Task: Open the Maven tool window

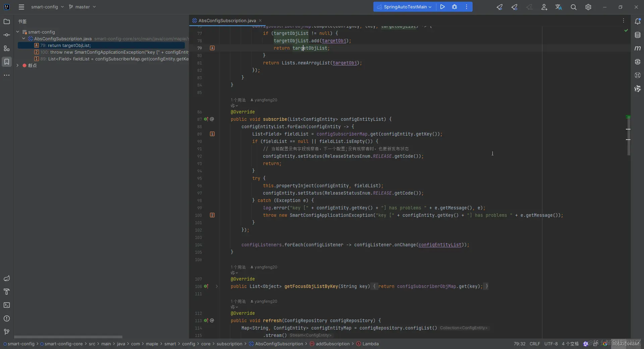Action: [638, 48]
